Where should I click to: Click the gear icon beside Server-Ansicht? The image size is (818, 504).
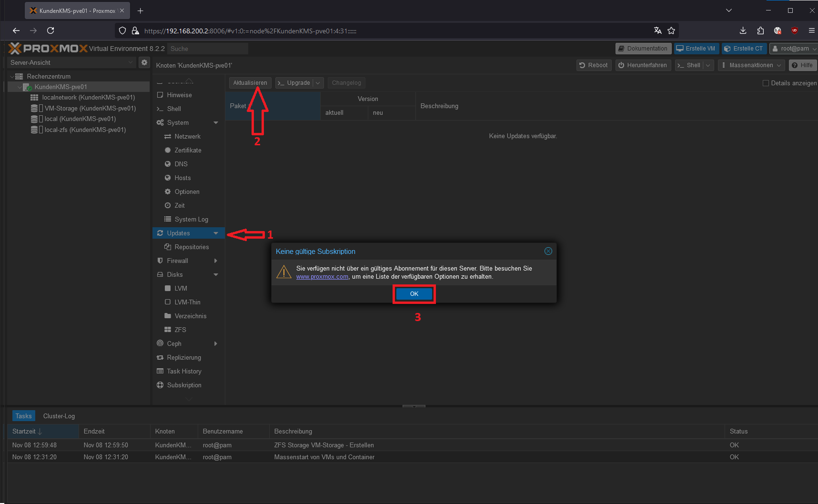coord(144,62)
